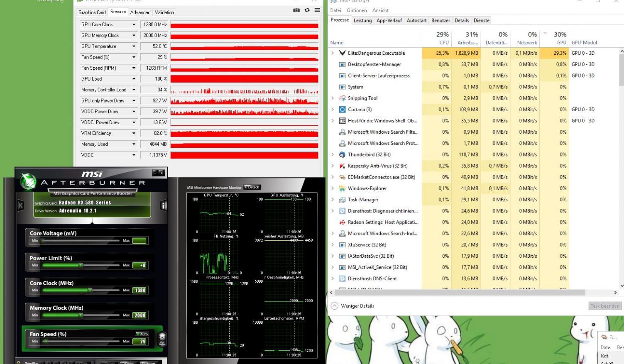
Task: Open the GPU Core Clock sensor dropdown
Action: (134, 24)
